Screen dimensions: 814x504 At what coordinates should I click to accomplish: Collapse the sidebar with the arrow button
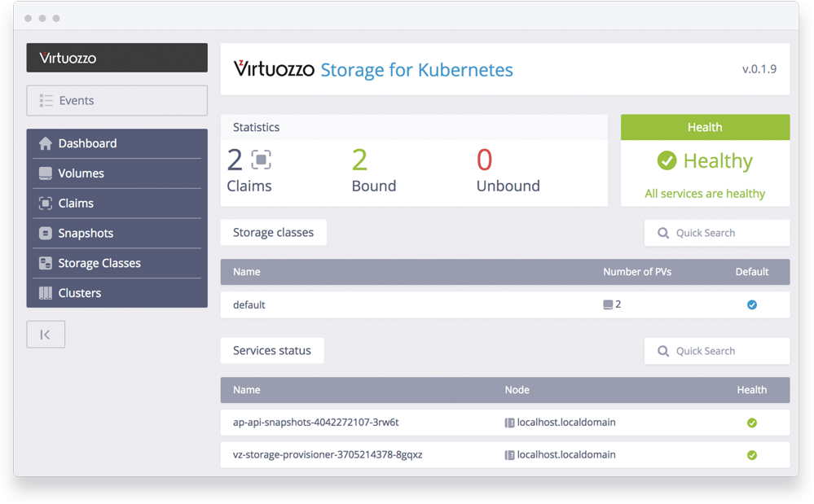tap(46, 335)
